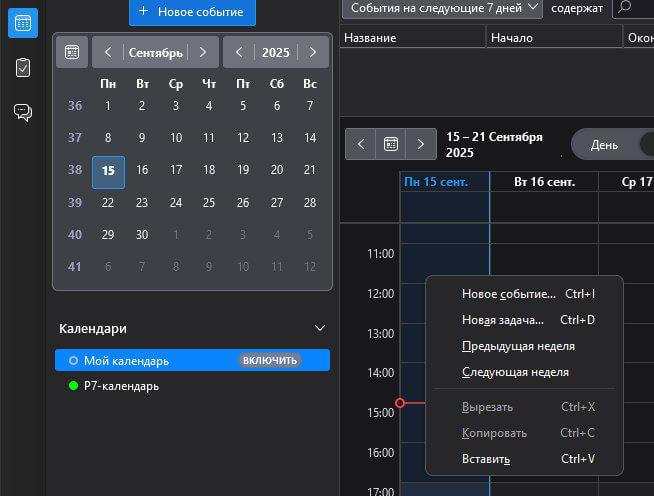Open the calendar view in the sidebar
Viewport: 654px width, 496px height.
point(22,23)
